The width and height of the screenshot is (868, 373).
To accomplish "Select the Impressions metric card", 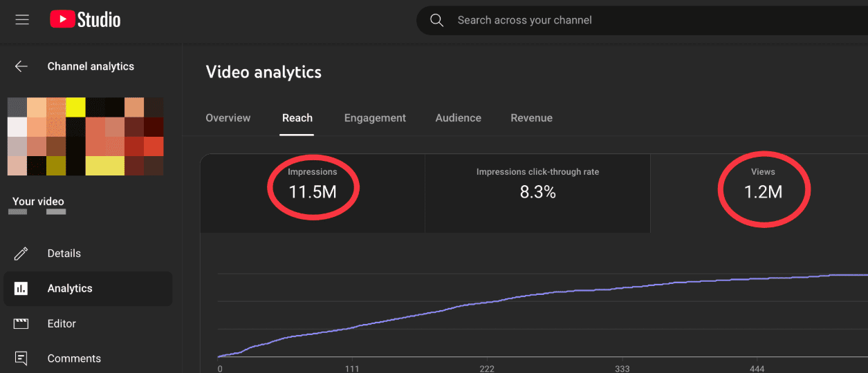I will (313, 185).
